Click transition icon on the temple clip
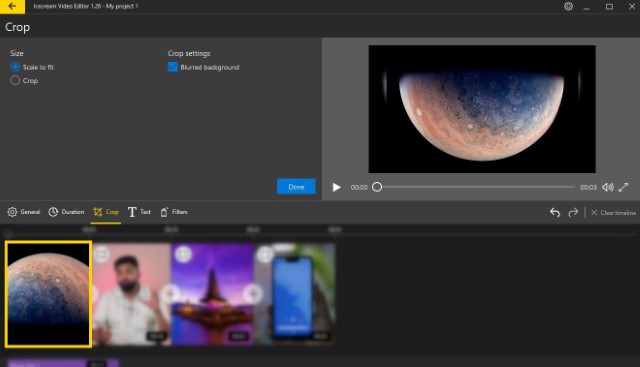This screenshot has width=640, height=367. tap(183, 254)
